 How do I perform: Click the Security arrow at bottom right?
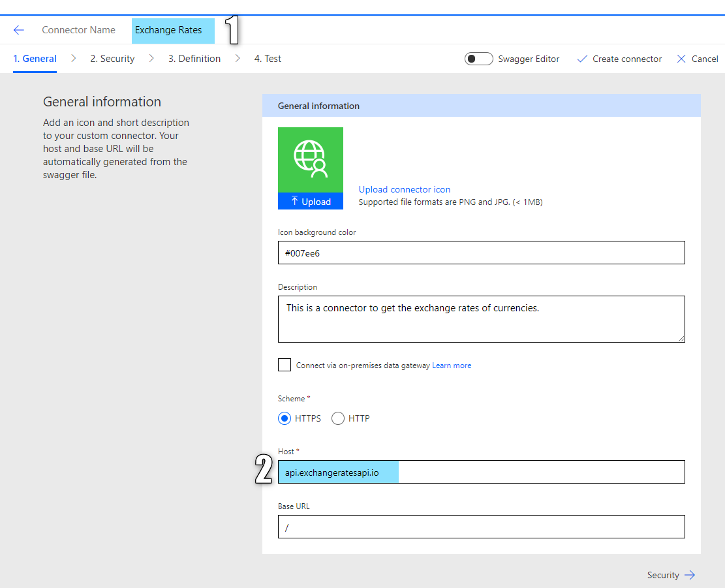coord(689,575)
